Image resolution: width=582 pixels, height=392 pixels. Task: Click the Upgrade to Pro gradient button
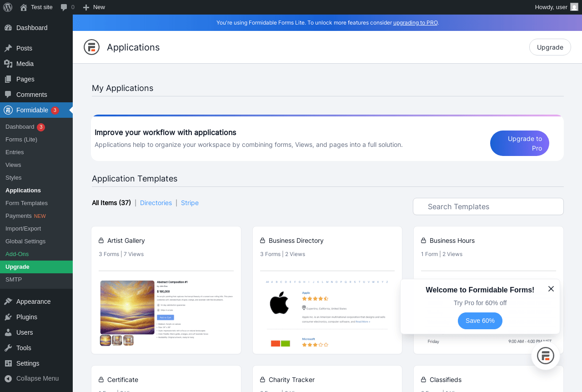(520, 143)
